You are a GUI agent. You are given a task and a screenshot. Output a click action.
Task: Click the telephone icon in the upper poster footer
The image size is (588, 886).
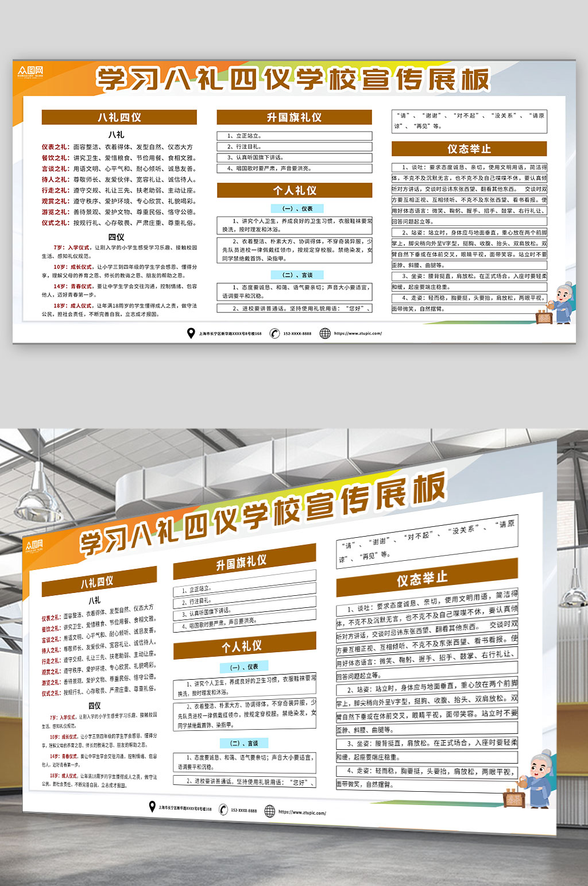275,333
